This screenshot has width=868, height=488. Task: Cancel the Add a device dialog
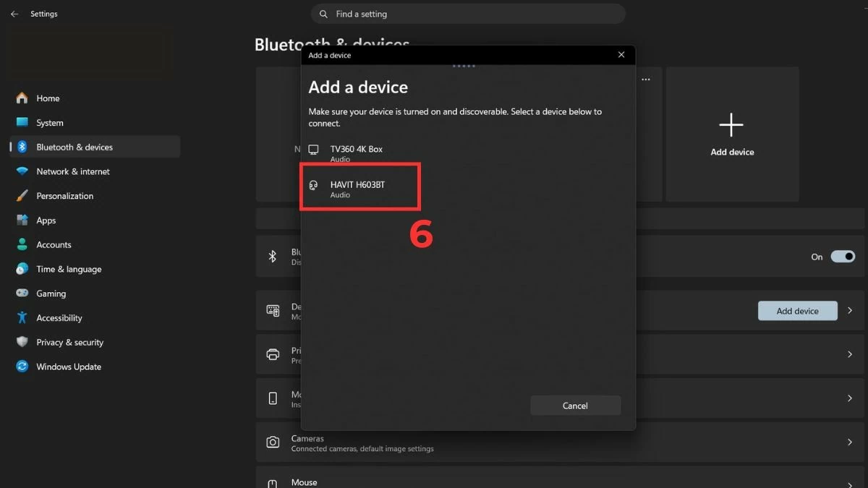click(x=575, y=406)
